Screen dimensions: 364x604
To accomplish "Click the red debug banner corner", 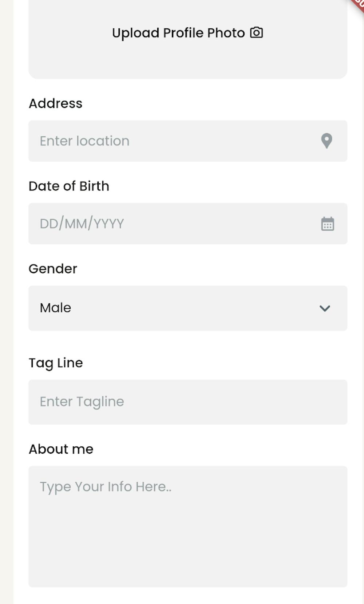I will click(x=358, y=4).
